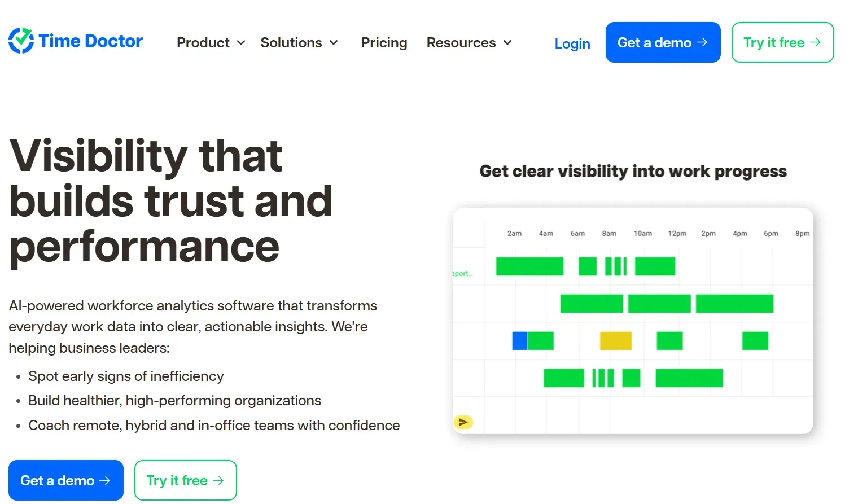Click the work progress chart preview image
858x504 pixels.
pos(633,321)
